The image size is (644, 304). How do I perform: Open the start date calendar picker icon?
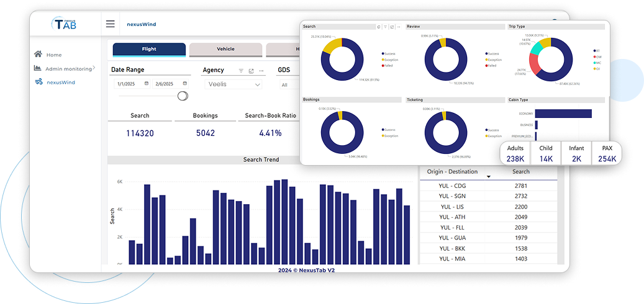tap(147, 83)
